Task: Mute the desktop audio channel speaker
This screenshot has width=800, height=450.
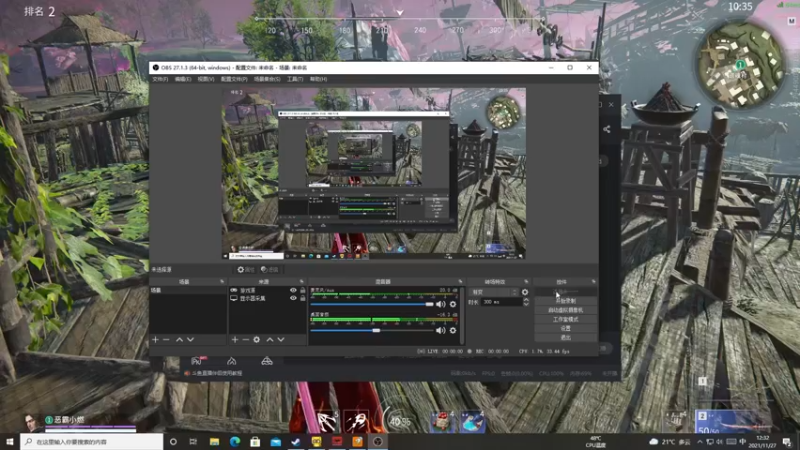Action: coord(441,331)
